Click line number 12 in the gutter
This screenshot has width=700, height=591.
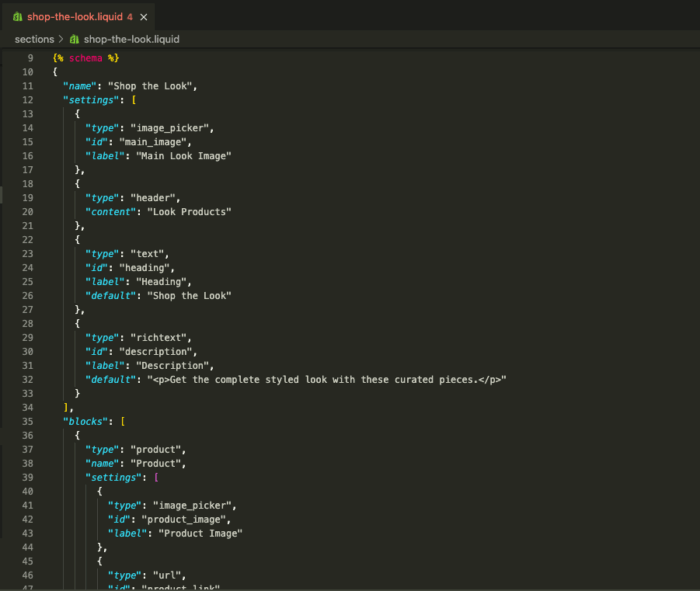(x=28, y=100)
